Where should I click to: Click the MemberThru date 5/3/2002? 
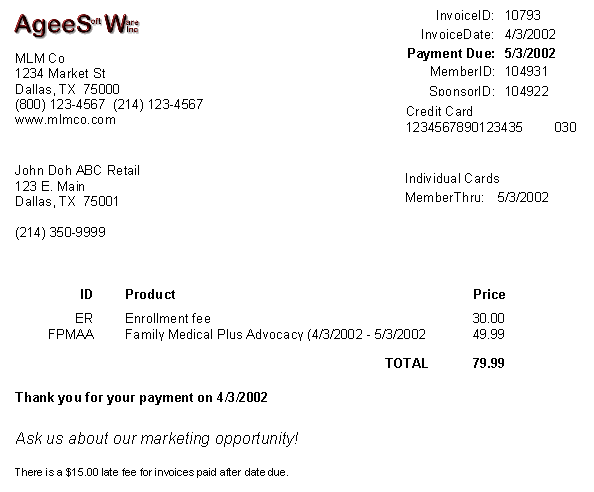tap(523, 197)
